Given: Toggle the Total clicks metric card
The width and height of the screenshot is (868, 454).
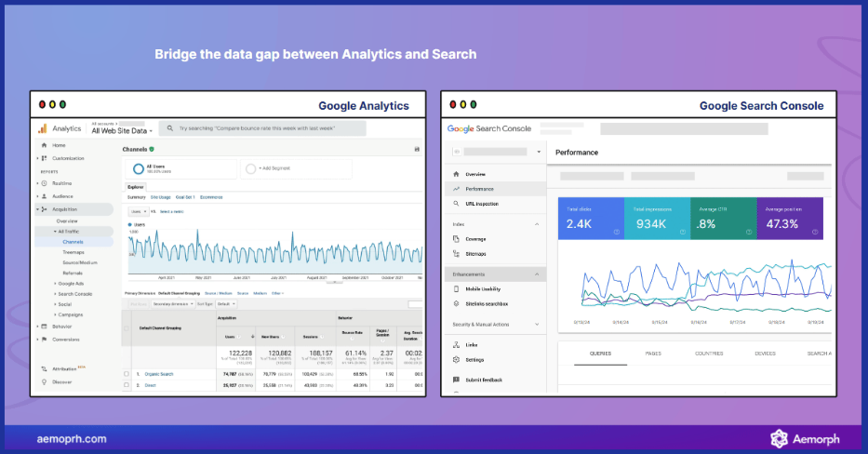Looking at the screenshot, I should point(591,219).
